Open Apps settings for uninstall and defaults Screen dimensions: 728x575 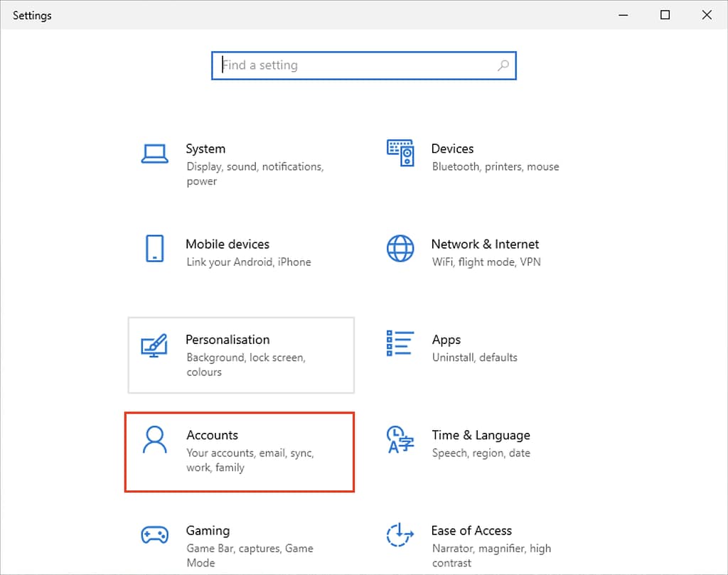[446, 339]
